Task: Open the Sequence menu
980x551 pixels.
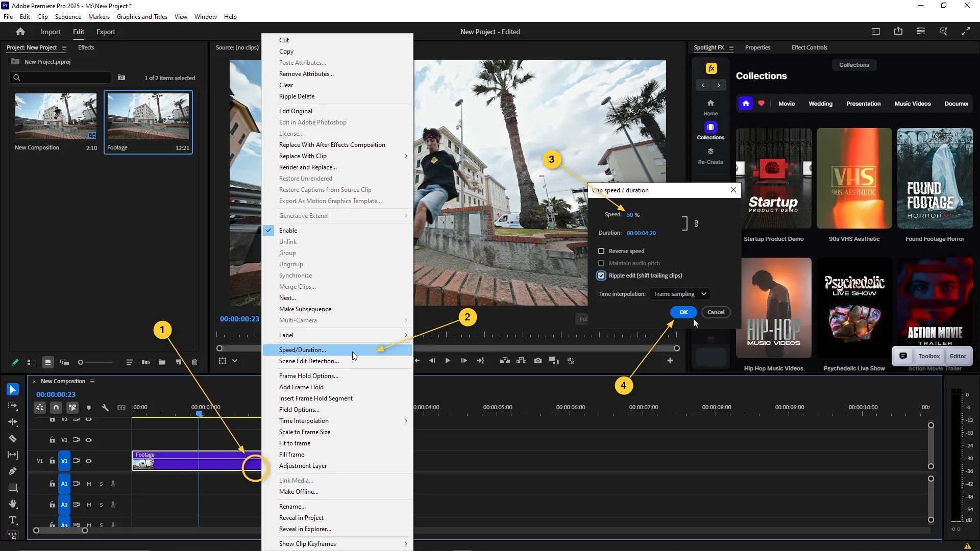Action: pos(68,16)
